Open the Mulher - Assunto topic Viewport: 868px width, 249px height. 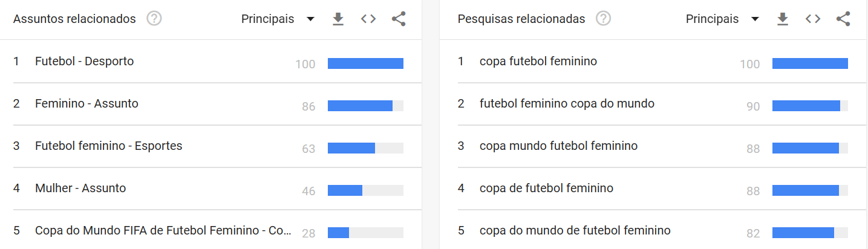pos(80,189)
